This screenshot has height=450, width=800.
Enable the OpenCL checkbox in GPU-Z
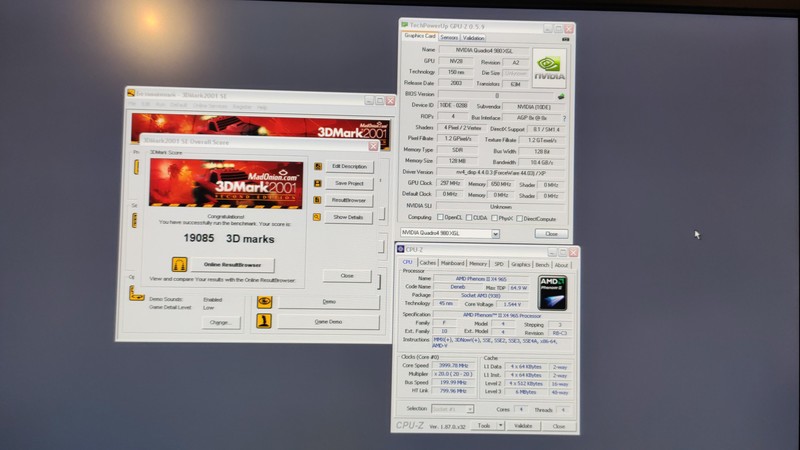point(440,217)
